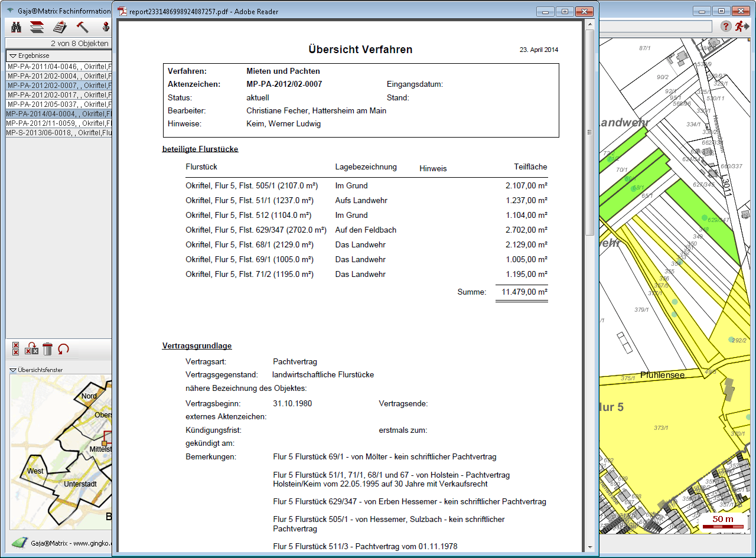Click the empty field in map toolbar
The height and width of the screenshot is (558, 756).
(656, 27)
